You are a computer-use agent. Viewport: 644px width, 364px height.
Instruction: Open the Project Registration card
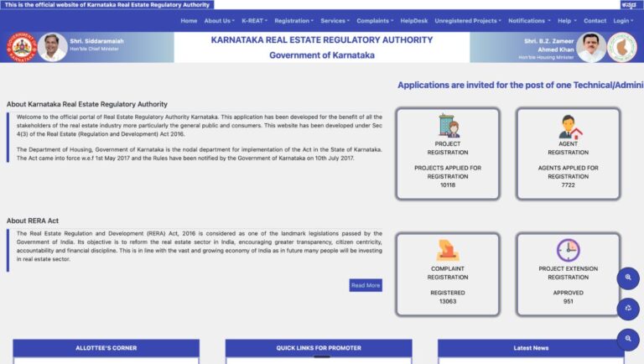point(448,153)
